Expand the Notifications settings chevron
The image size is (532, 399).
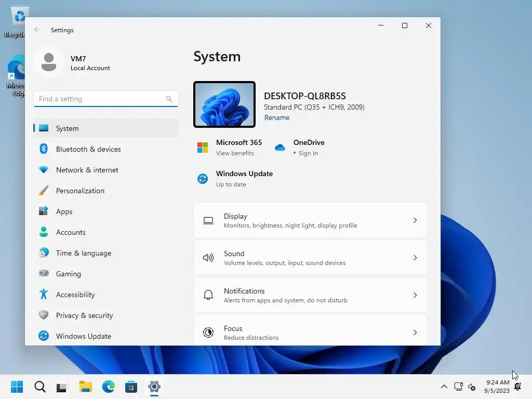(415, 295)
